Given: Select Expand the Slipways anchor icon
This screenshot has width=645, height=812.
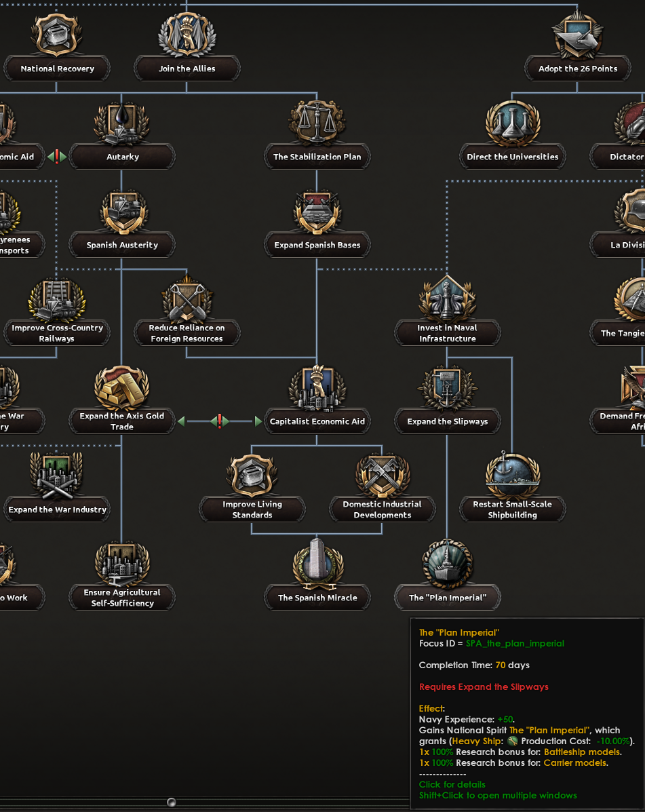Looking at the screenshot, I should point(448,387).
